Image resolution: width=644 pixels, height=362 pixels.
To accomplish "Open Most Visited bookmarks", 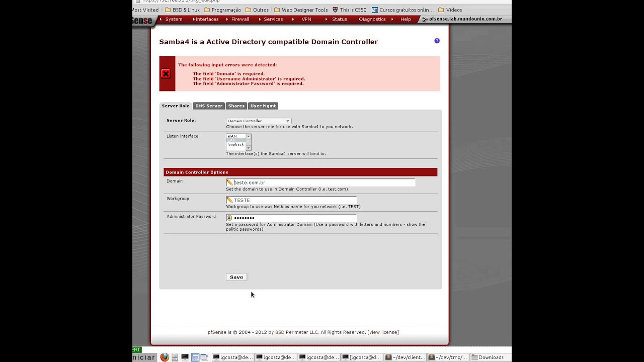I will [146, 10].
